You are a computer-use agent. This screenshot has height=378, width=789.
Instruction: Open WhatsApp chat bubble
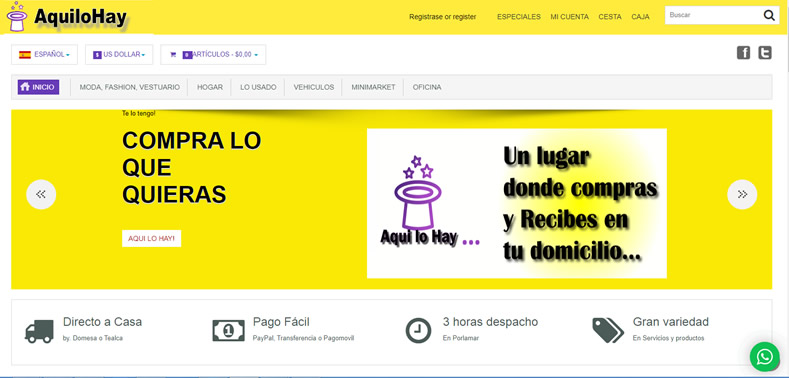764,357
